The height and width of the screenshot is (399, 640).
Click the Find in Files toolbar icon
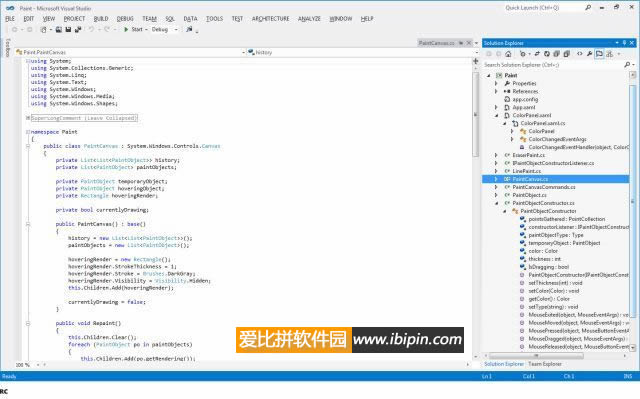(x=189, y=29)
